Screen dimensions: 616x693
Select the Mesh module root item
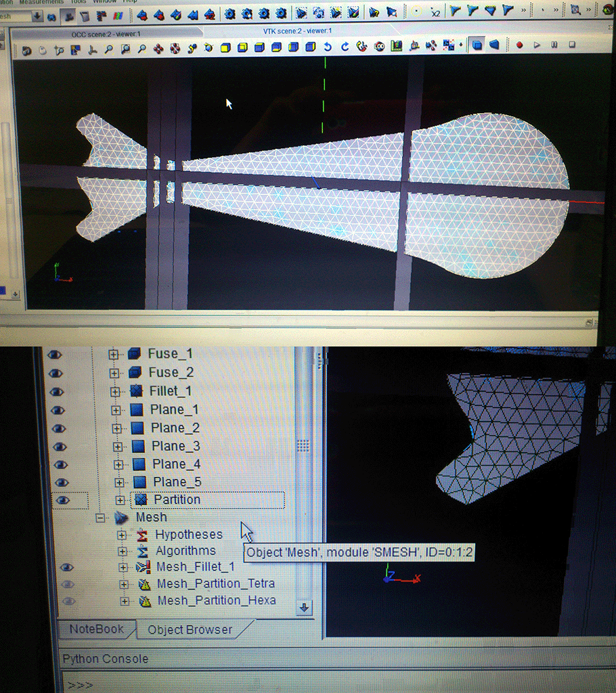click(151, 517)
